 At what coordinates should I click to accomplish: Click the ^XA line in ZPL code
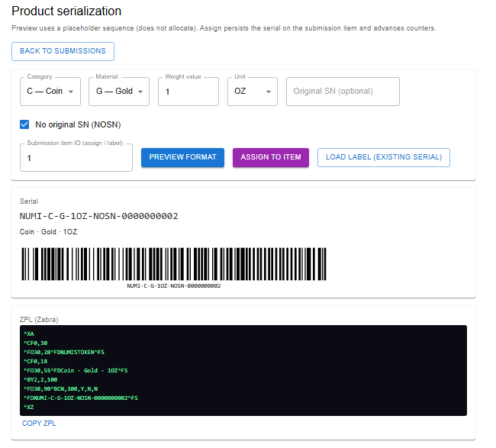click(29, 334)
